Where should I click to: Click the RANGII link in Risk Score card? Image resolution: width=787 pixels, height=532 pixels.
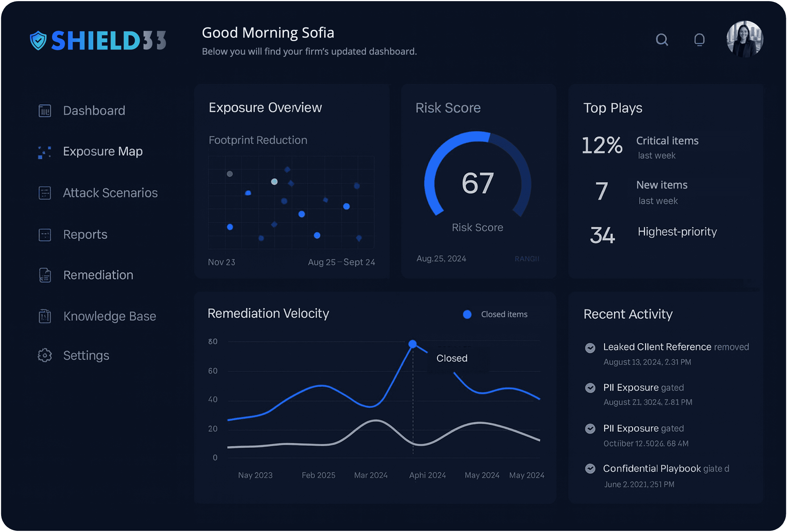point(527,259)
